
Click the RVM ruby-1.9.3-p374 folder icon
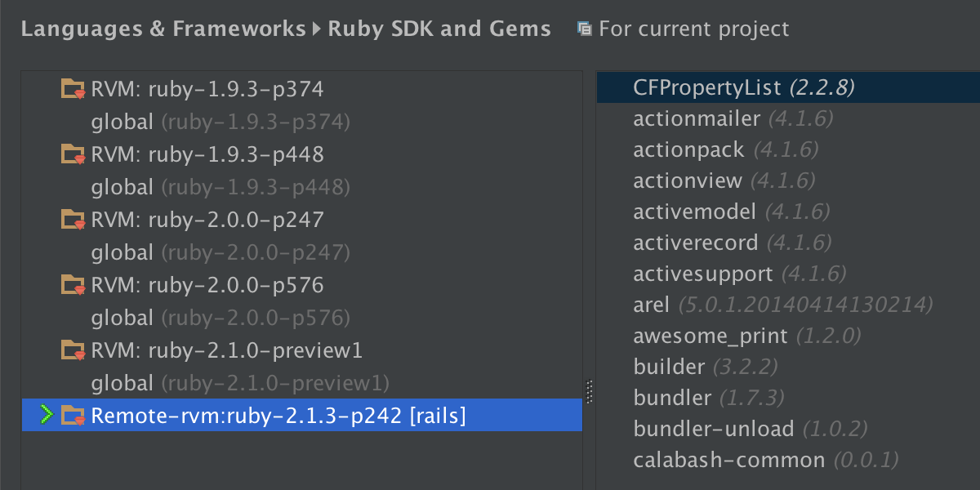[x=73, y=88]
